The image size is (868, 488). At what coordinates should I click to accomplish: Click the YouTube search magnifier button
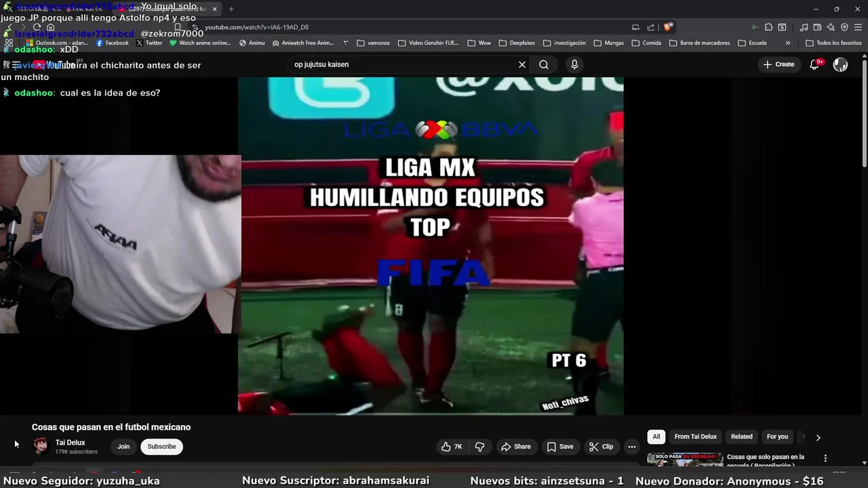pyautogui.click(x=544, y=64)
